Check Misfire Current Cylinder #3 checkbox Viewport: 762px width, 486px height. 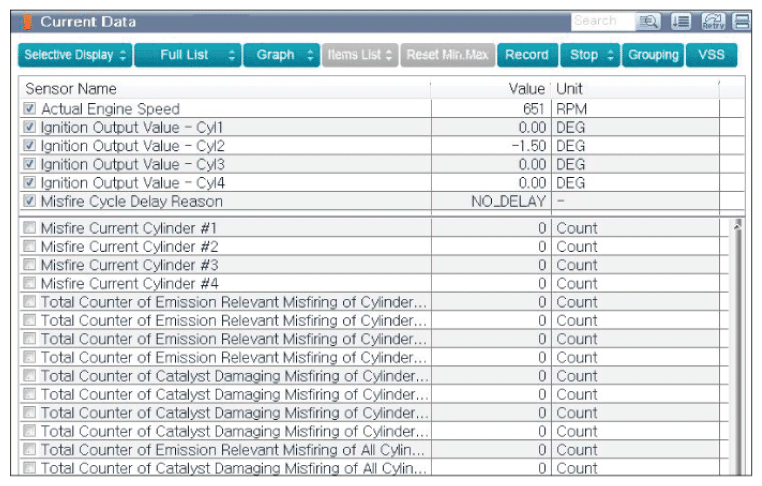(x=30, y=264)
